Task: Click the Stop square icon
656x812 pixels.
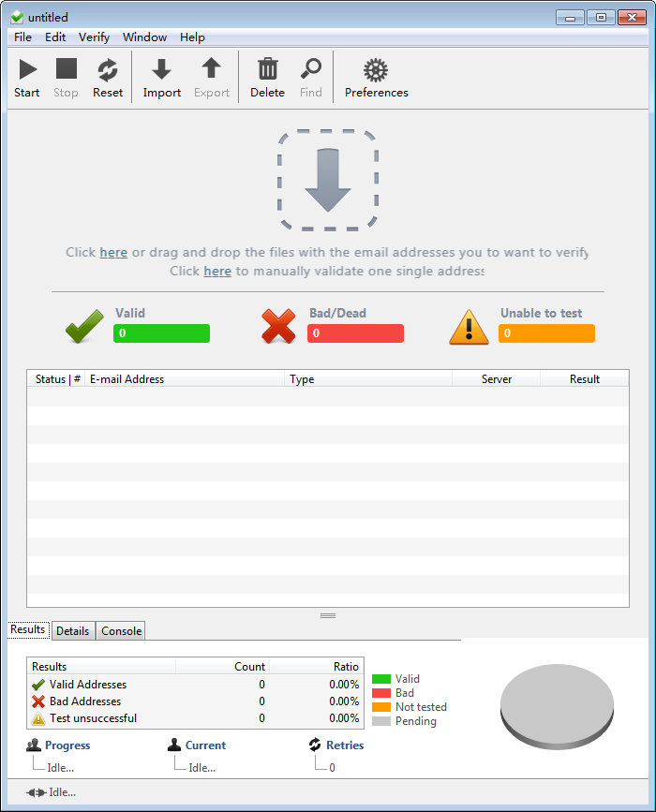Action: pyautogui.click(x=67, y=69)
